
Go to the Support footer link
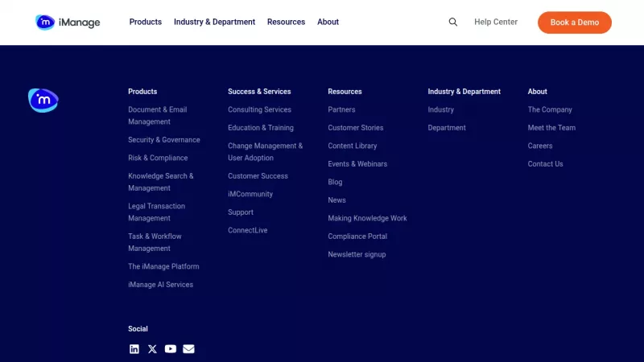click(x=241, y=212)
